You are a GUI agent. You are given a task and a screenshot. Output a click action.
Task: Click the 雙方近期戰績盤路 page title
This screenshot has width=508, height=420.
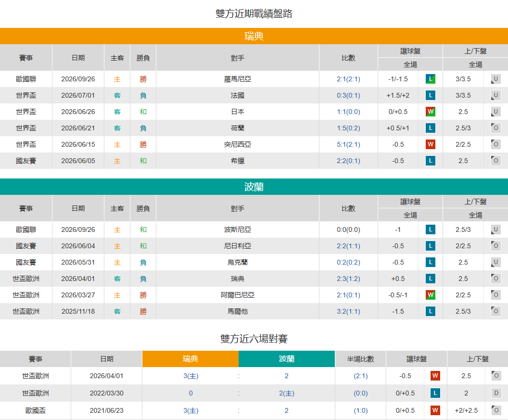pos(254,13)
